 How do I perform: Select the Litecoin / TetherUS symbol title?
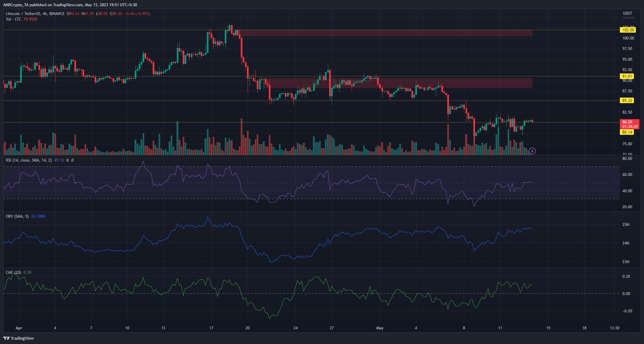[23, 14]
